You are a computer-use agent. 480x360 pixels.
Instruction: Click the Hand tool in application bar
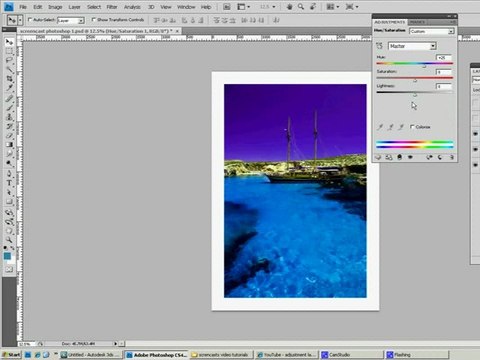click(289, 7)
